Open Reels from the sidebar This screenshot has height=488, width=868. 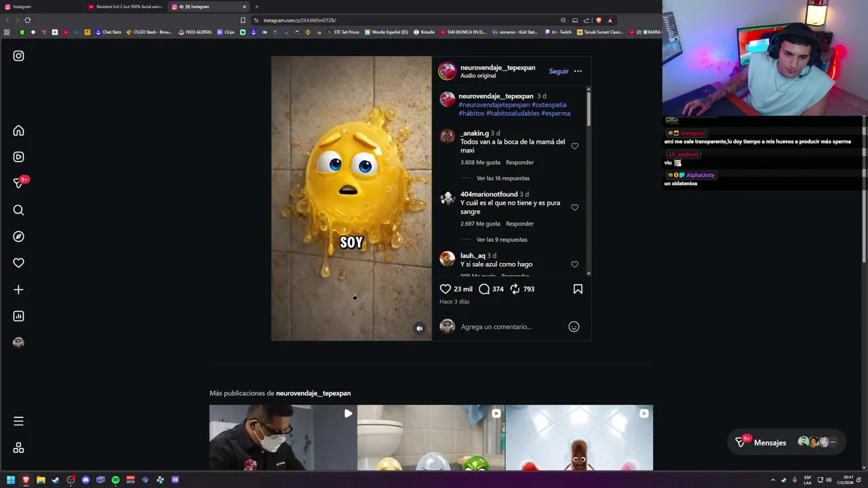[18, 157]
